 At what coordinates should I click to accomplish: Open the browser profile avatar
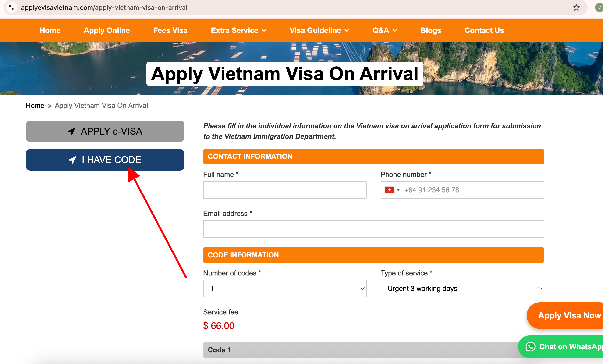599,7
